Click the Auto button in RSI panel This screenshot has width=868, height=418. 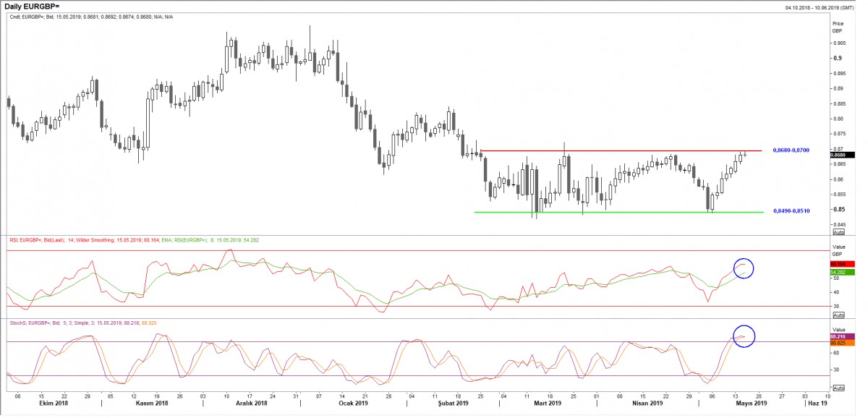tap(839, 315)
